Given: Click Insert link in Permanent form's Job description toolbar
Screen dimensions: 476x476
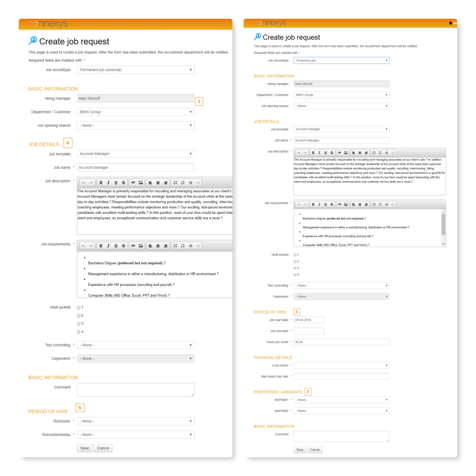Looking at the screenshot, I should [133, 183].
